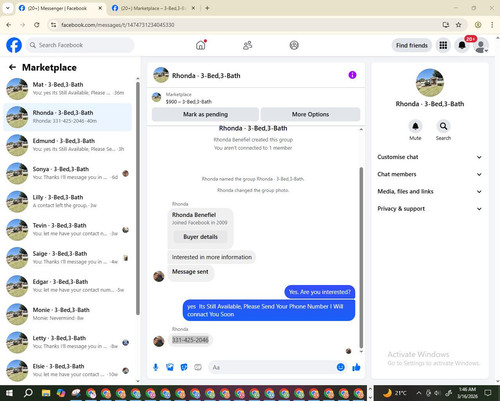Open the taskbar clock showing 1:46 AM
The height and width of the screenshot is (401, 500).
(467, 393)
